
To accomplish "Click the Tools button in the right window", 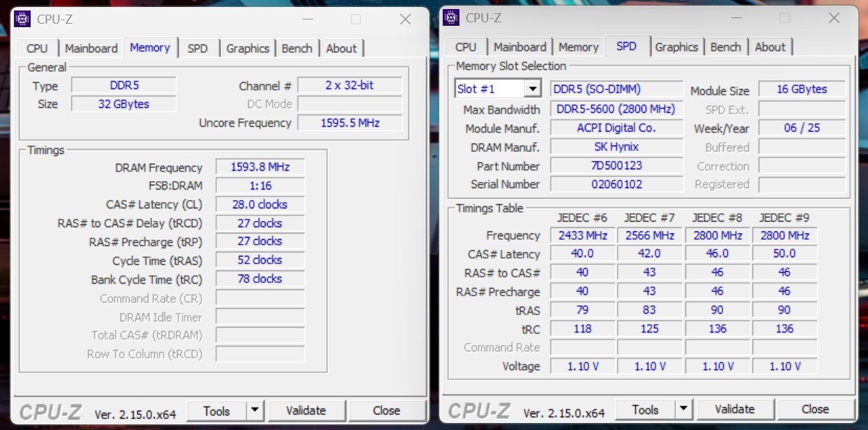I will pyautogui.click(x=646, y=409).
